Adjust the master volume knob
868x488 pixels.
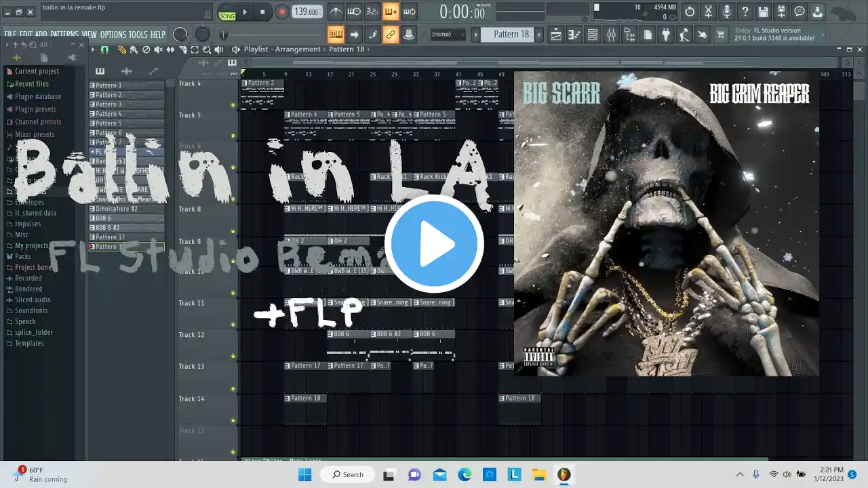180,35
